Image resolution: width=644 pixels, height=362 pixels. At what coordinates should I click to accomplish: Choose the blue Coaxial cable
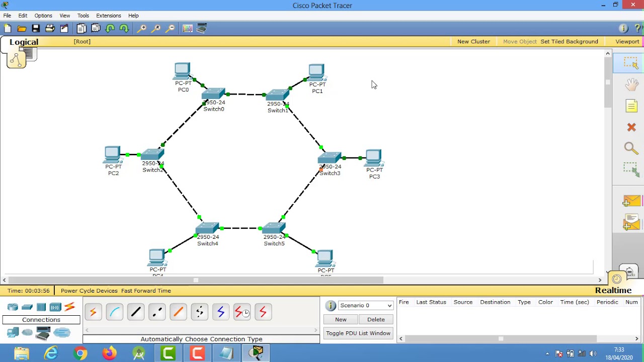click(220, 312)
